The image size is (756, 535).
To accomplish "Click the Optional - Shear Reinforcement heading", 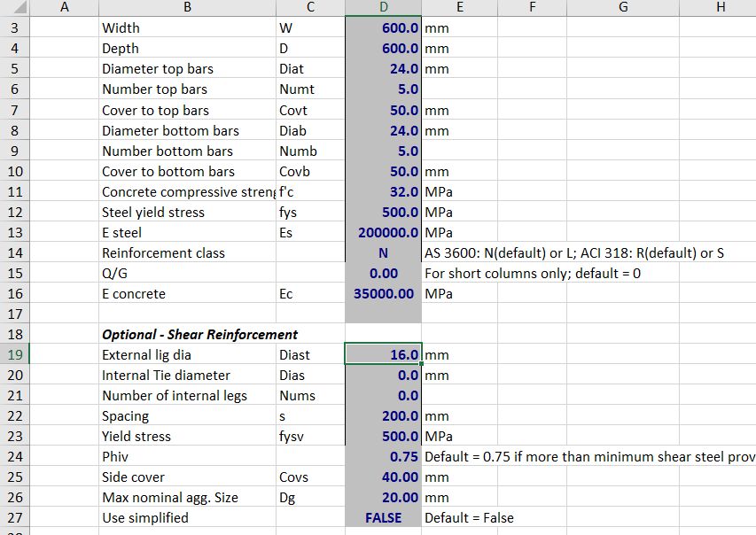I will 199,335.
